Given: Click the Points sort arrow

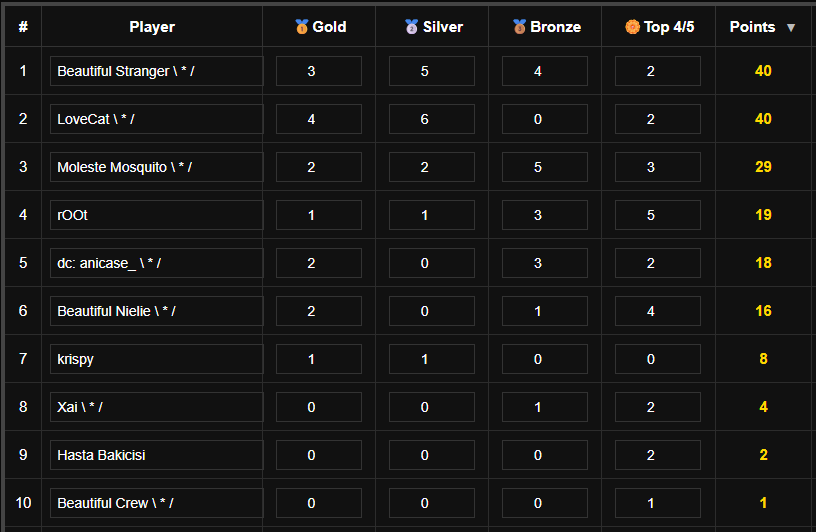Looking at the screenshot, I should pos(791,28).
